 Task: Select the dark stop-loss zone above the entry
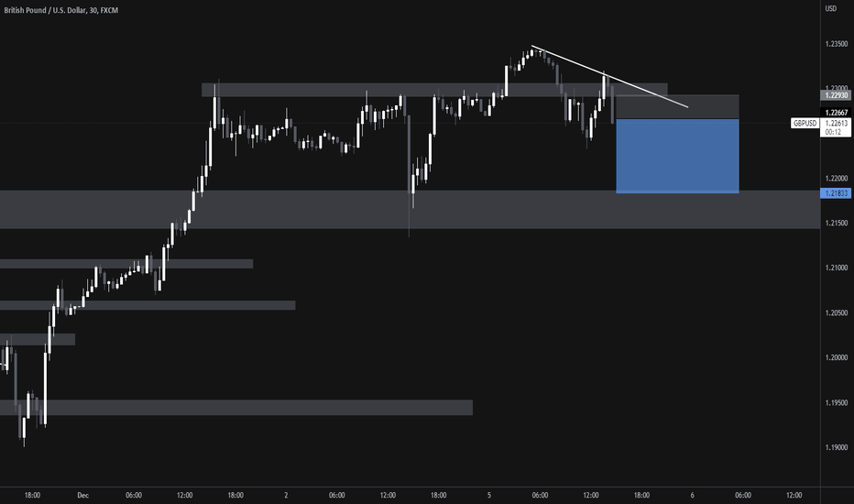[677, 107]
